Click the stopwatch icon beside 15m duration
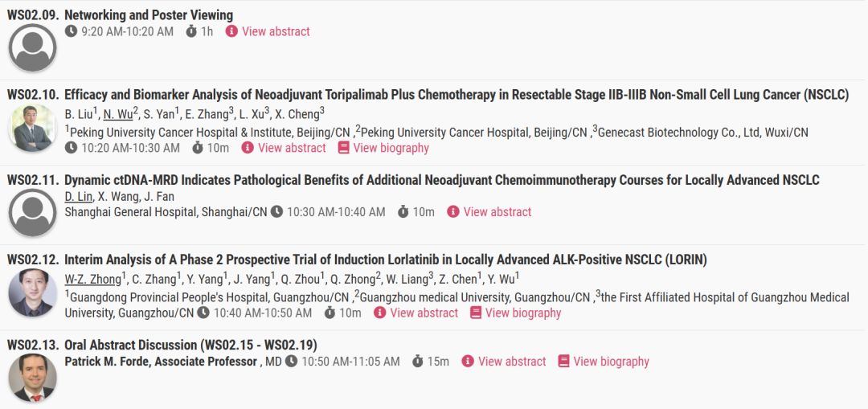The image size is (868, 409). tap(418, 362)
